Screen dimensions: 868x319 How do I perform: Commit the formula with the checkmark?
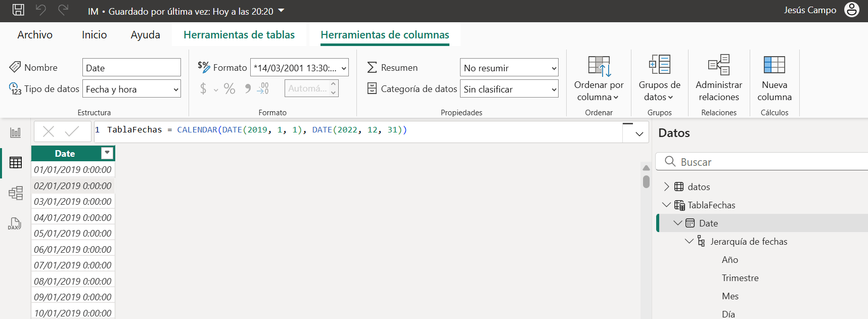coord(72,131)
